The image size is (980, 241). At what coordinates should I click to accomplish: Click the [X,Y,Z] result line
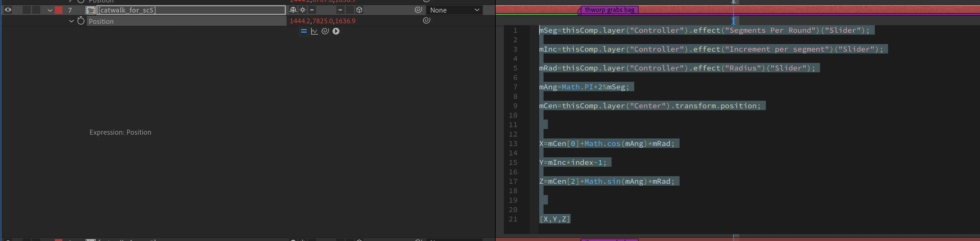555,219
